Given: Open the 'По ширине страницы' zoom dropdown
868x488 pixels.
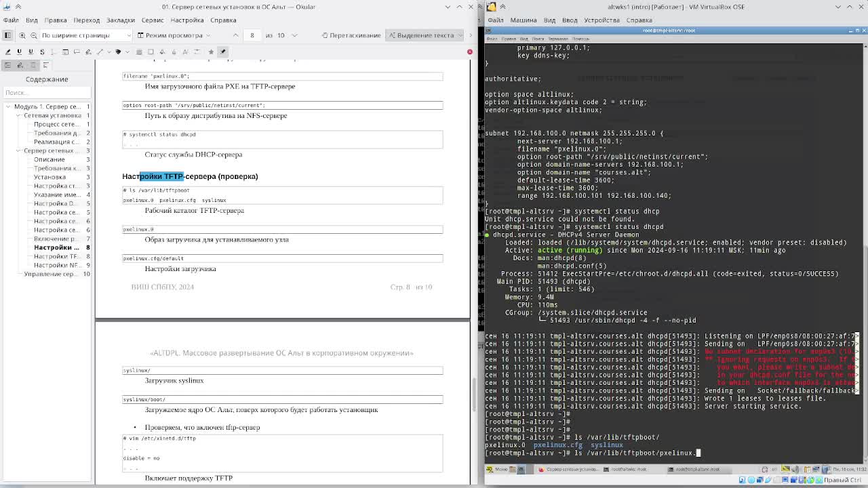Looking at the screenshot, I should coord(85,35).
